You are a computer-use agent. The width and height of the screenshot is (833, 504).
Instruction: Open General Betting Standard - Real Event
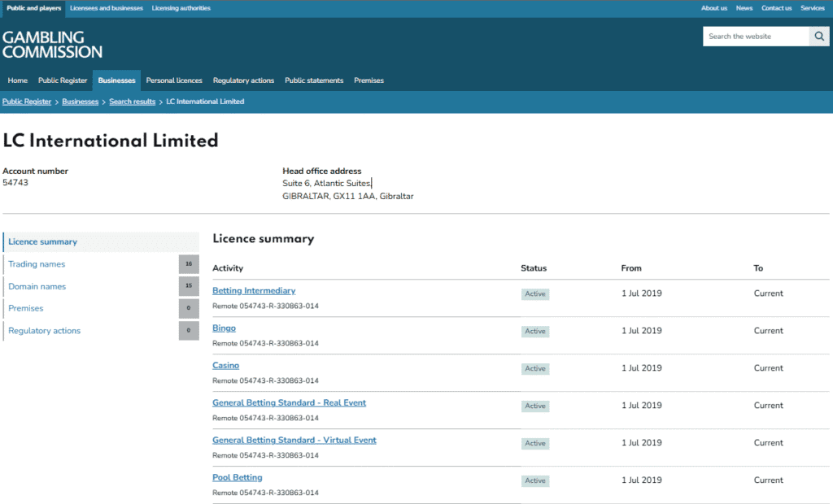289,402
